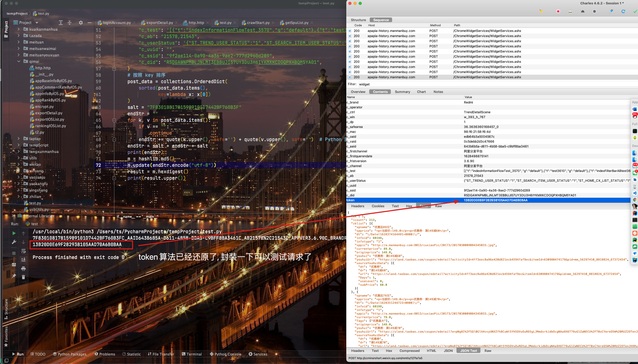The image size is (638, 364).
Task: Expand the meituanwaimai folder
Action: point(19,48)
